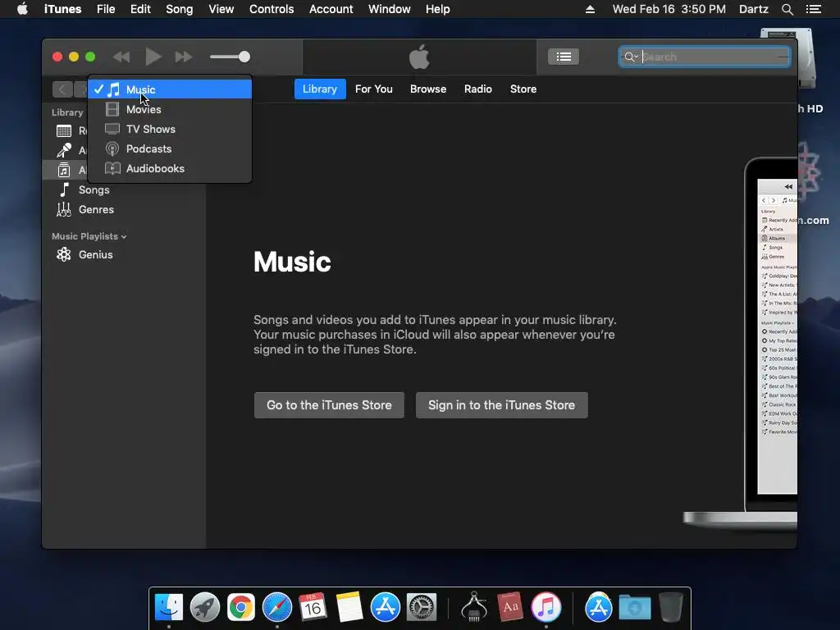Click the Spotlight search icon
The width and height of the screenshot is (840, 630).
pyautogui.click(x=787, y=9)
